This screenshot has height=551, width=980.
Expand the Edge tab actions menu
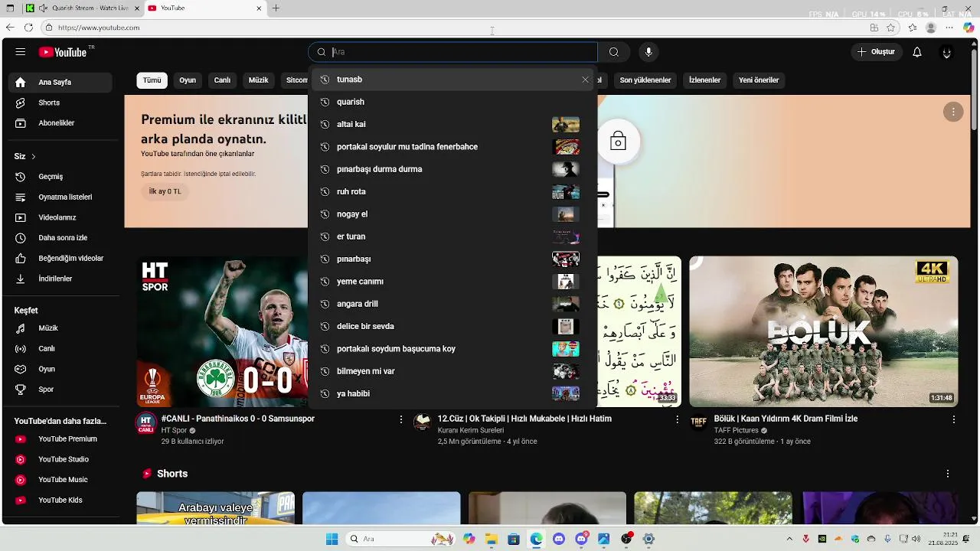(10, 8)
